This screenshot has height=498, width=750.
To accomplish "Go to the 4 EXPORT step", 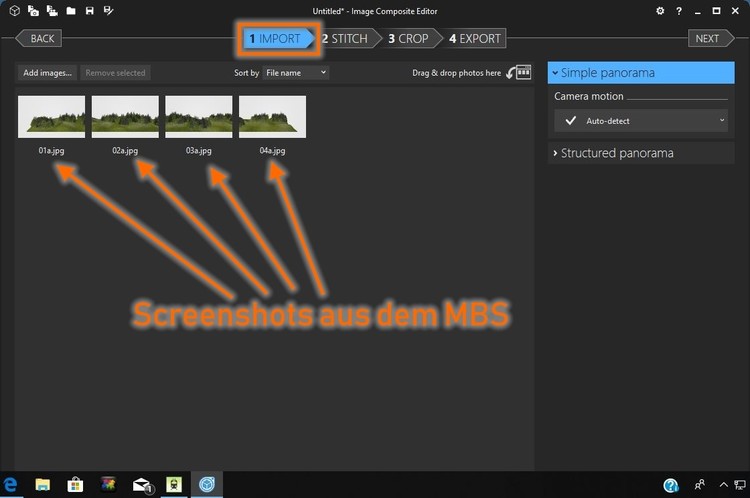I will [x=474, y=38].
